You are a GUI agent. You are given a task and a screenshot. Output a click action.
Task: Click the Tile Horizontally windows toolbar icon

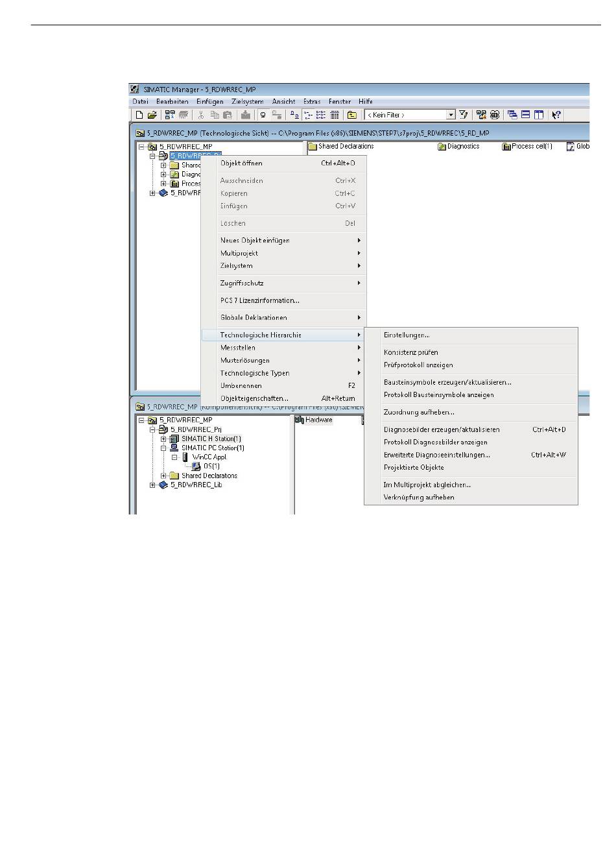coord(525,115)
